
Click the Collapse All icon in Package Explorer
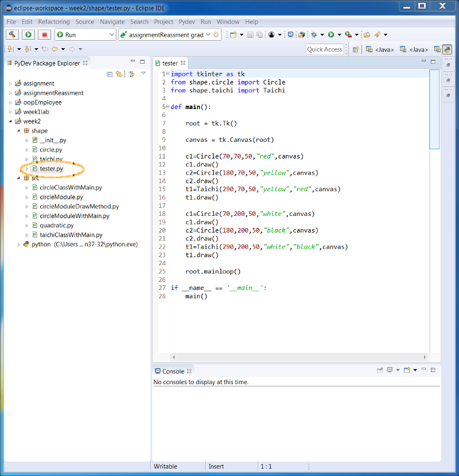(x=110, y=74)
